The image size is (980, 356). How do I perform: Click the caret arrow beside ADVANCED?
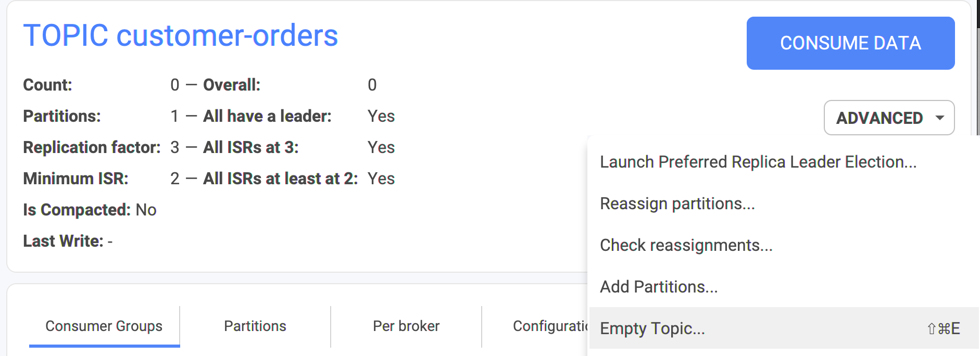pos(939,118)
